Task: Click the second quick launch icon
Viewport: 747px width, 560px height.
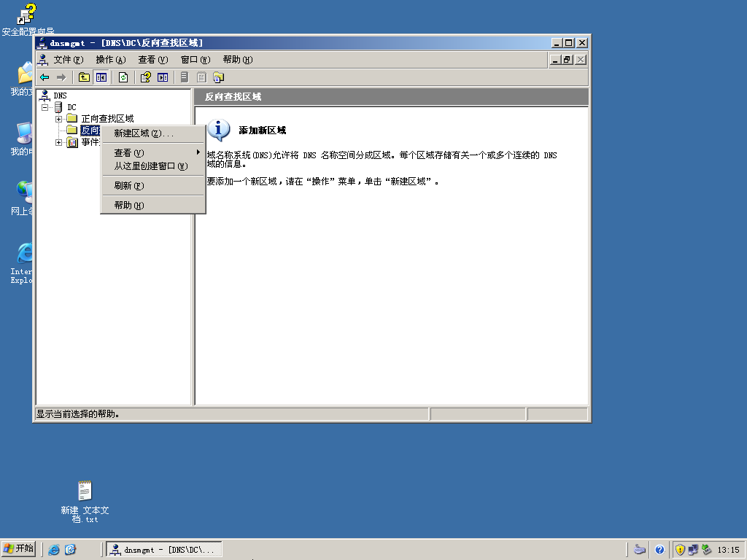Action: pyautogui.click(x=70, y=550)
